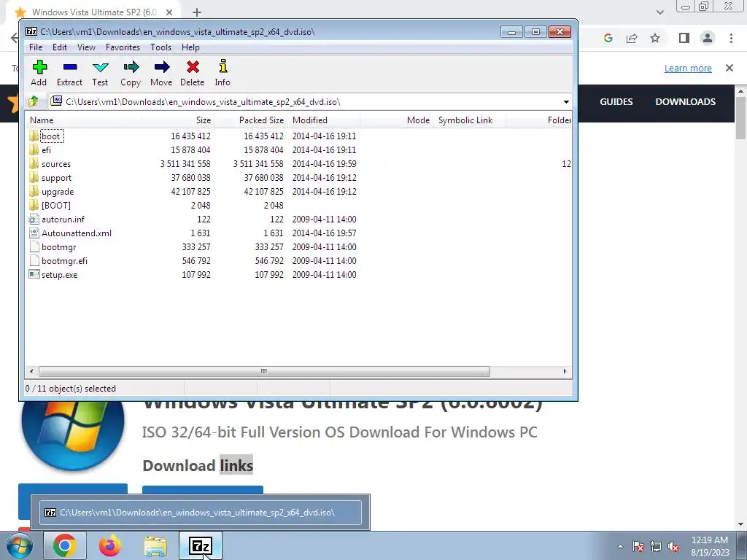Click the Chrome share icon
Viewport: 747px width, 560px height.
632,38
